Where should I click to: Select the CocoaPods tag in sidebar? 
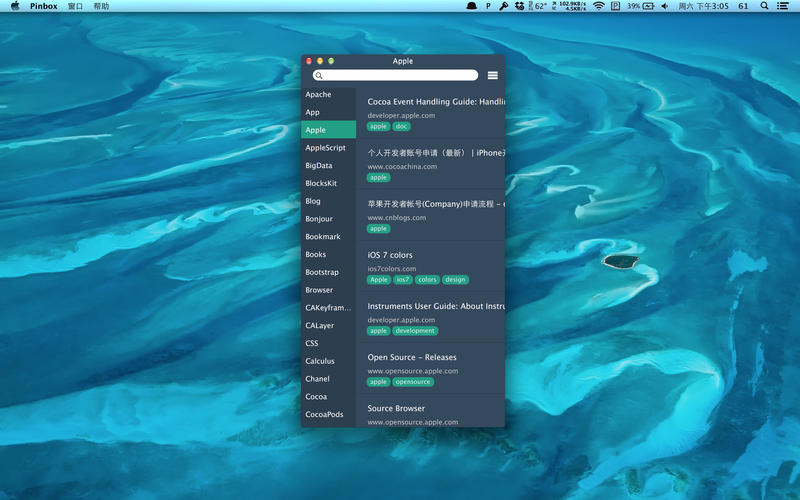click(324, 414)
